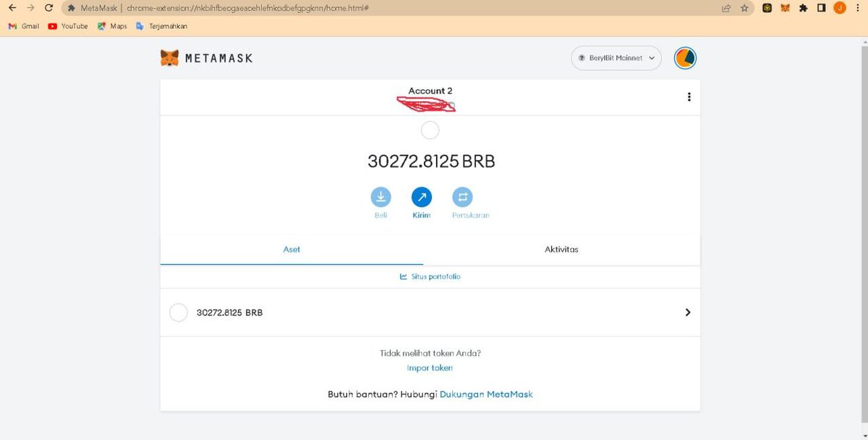The width and height of the screenshot is (868, 440).
Task: Open the BerylBit Mainnet network dropdown
Action: (616, 58)
